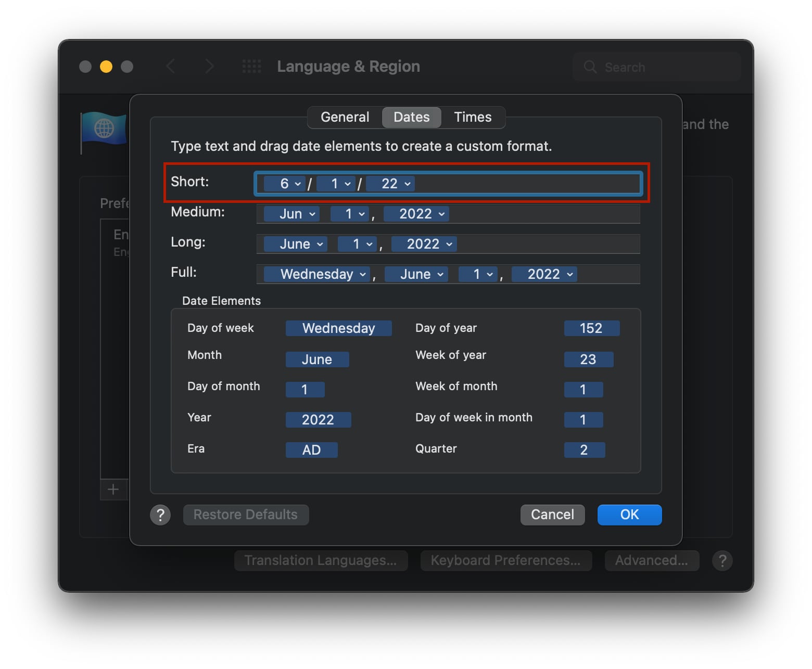Expand the Jun dropdown in Medium format

(x=290, y=213)
